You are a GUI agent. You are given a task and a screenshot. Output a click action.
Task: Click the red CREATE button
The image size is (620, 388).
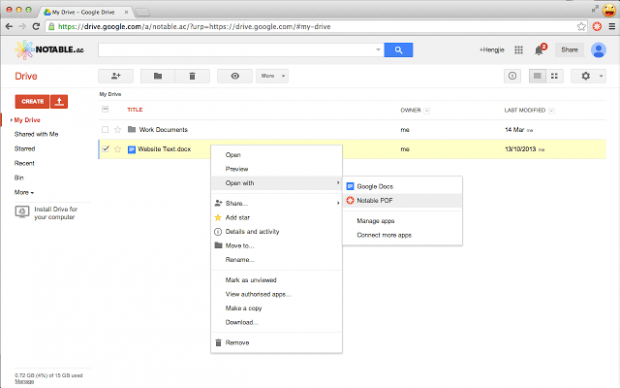click(x=32, y=102)
